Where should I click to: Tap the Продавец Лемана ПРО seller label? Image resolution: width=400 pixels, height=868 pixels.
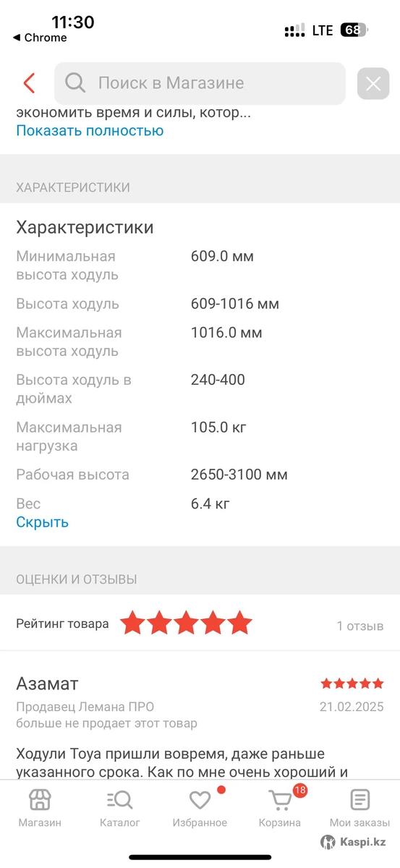(x=85, y=707)
